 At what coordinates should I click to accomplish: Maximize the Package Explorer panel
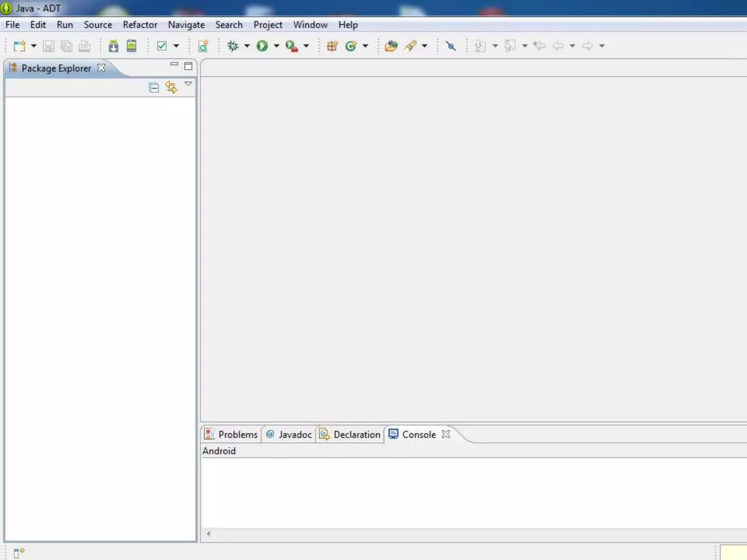coord(188,66)
